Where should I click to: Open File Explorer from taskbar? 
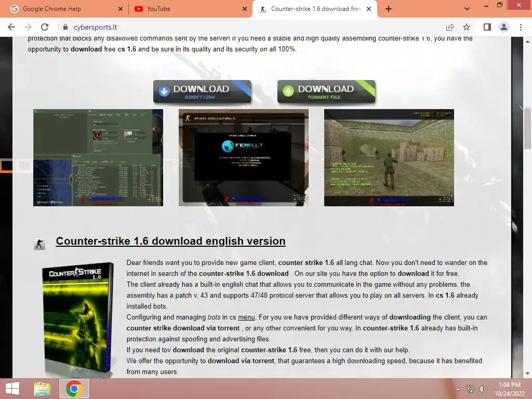click(x=43, y=389)
